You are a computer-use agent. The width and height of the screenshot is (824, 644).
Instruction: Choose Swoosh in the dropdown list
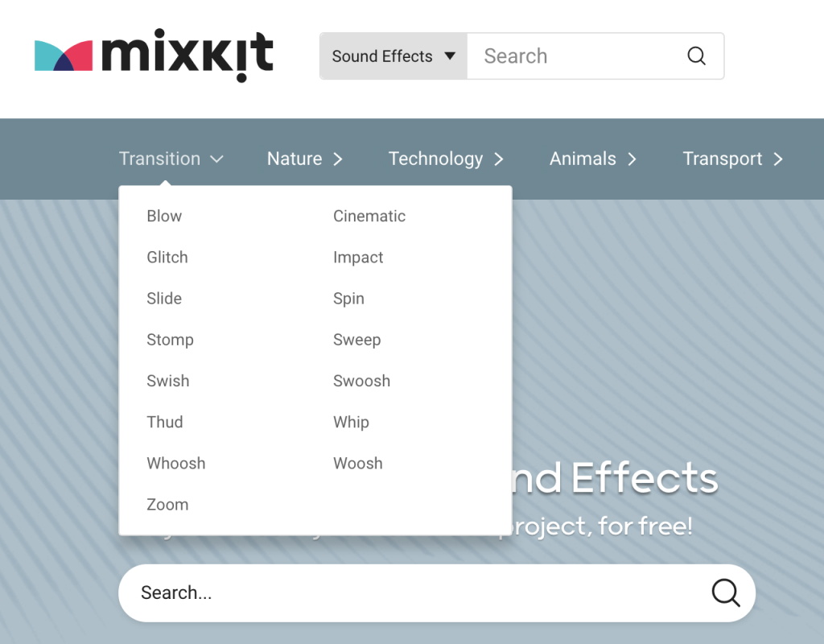coord(361,381)
